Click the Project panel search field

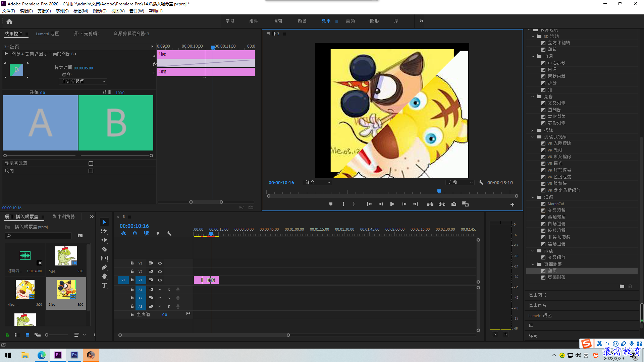click(39, 236)
